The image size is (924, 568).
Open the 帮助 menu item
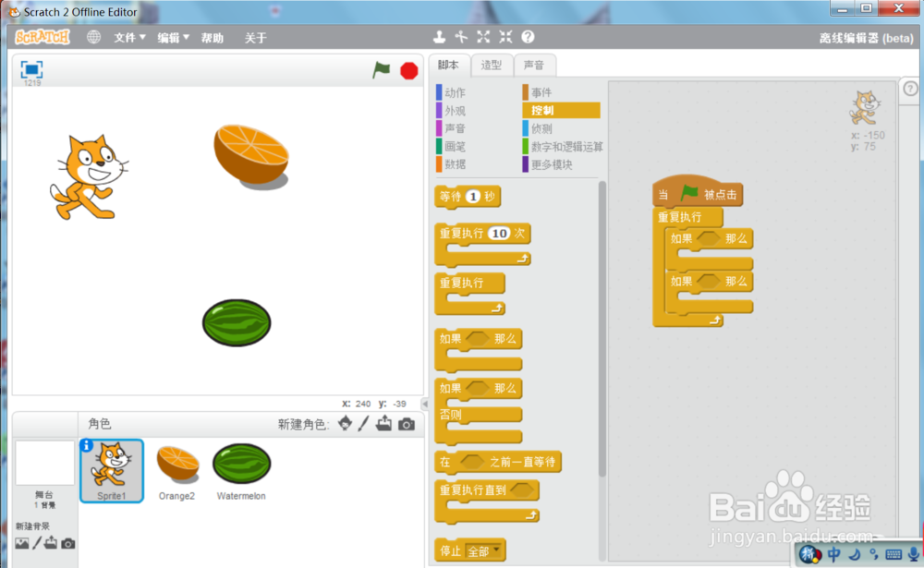[x=213, y=38]
